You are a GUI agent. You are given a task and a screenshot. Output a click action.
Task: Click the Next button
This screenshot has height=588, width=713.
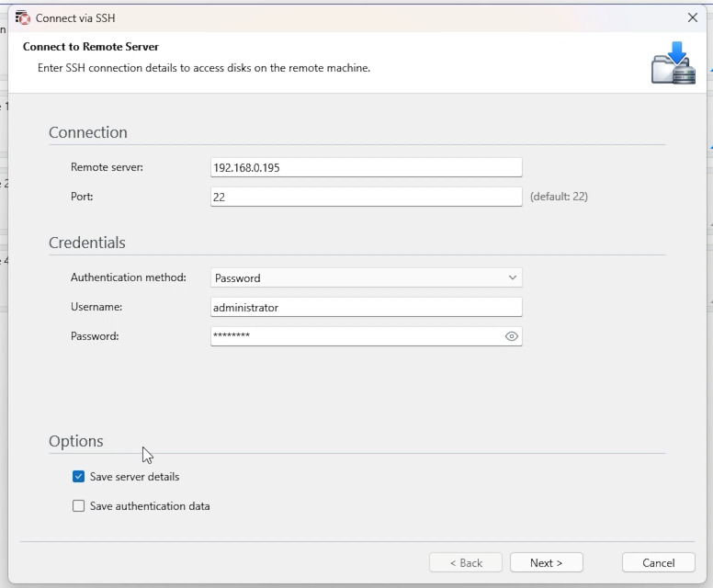[546, 562]
